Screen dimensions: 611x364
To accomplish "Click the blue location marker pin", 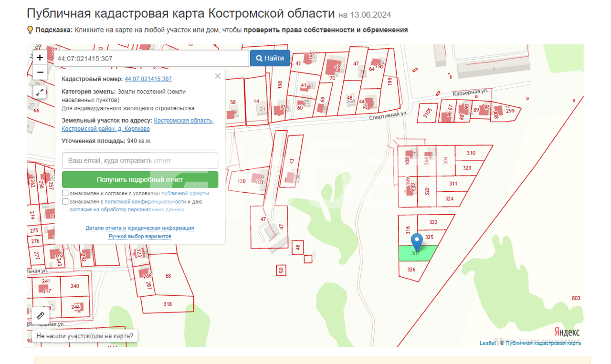I will pyautogui.click(x=417, y=242).
